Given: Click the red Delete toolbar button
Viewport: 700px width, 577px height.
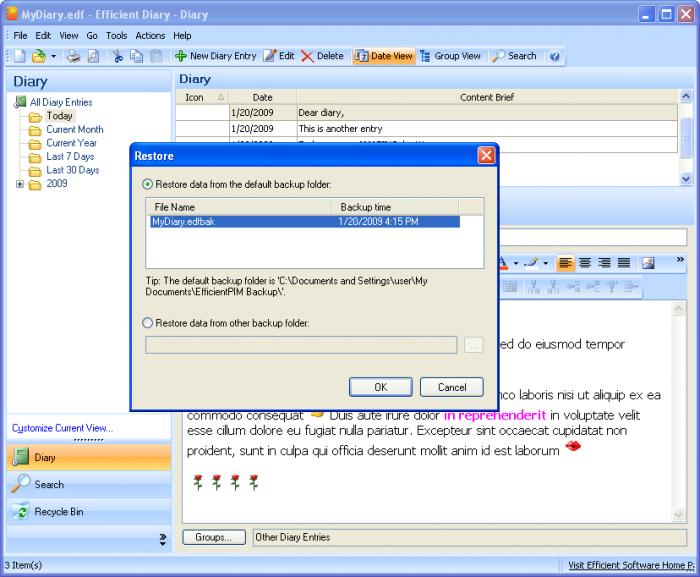Looking at the screenshot, I should coord(322,56).
